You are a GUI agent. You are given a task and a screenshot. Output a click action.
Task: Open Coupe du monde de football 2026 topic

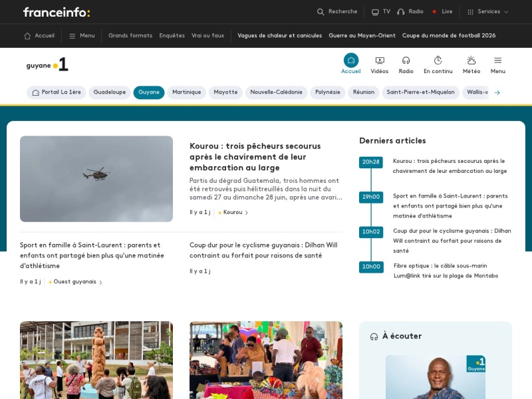(x=449, y=36)
